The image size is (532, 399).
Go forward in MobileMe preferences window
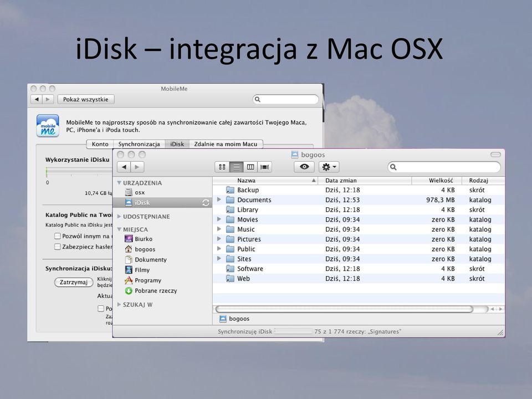pyautogui.click(x=48, y=99)
